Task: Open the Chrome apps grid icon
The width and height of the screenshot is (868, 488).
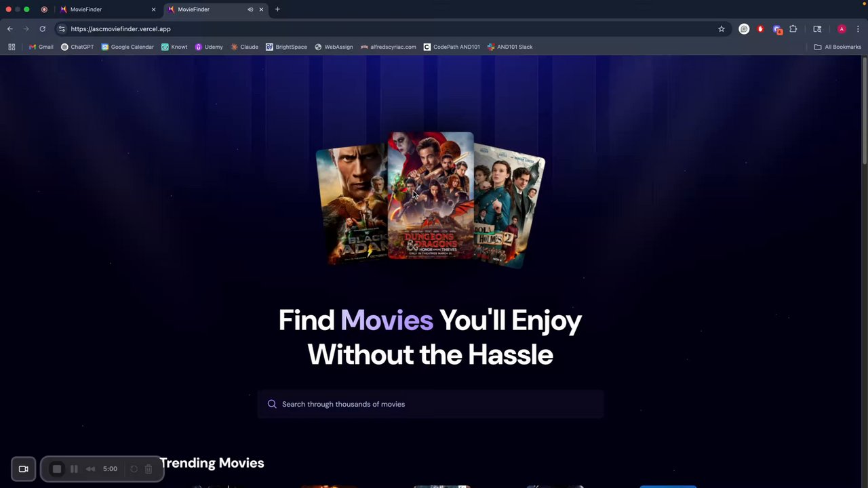Action: 12,47
